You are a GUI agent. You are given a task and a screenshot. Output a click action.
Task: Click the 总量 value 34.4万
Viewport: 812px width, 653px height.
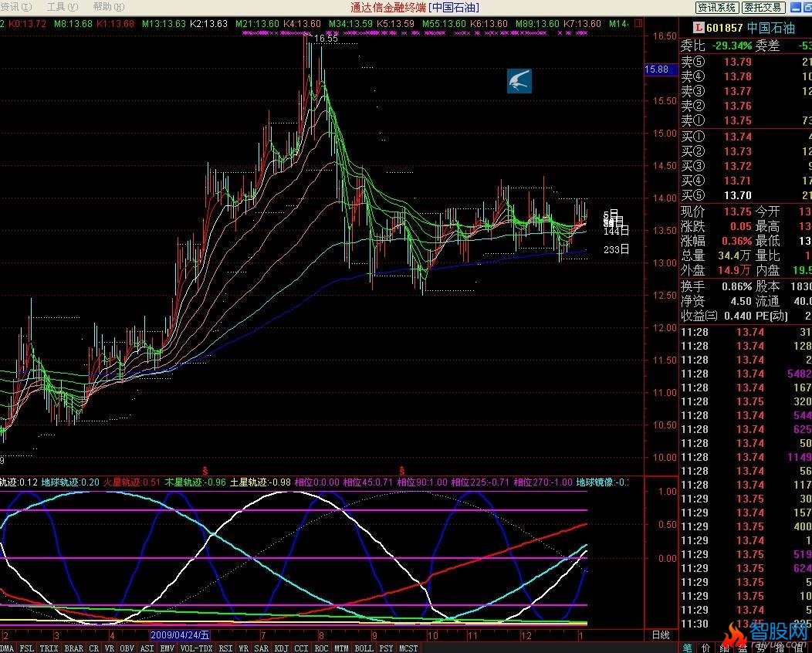734,255
